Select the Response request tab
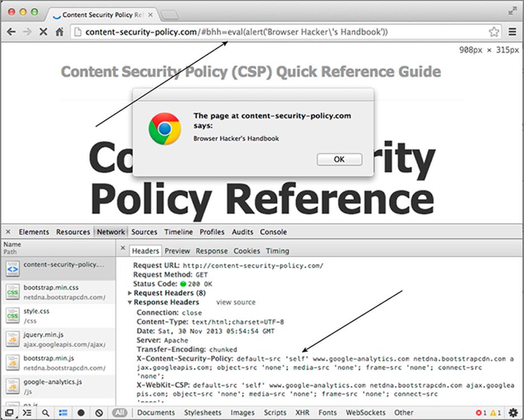Screen dimensions: 524x420 (x=211, y=251)
